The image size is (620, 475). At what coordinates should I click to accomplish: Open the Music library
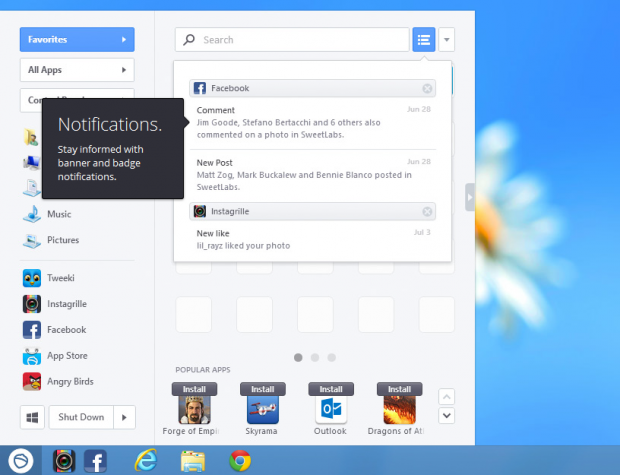point(47,214)
